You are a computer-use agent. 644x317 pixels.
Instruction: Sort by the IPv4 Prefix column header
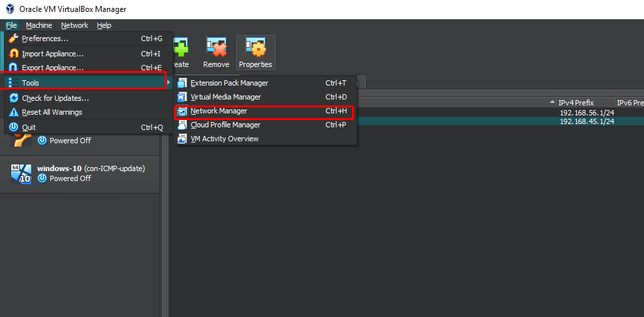(575, 103)
